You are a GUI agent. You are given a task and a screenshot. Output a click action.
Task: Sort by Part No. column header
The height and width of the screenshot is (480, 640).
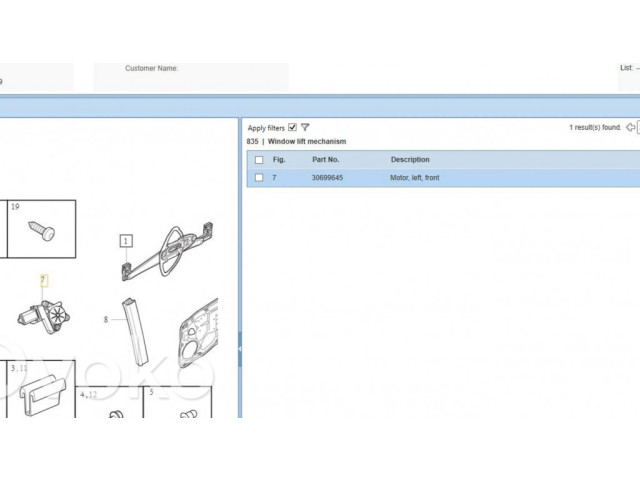click(x=326, y=160)
